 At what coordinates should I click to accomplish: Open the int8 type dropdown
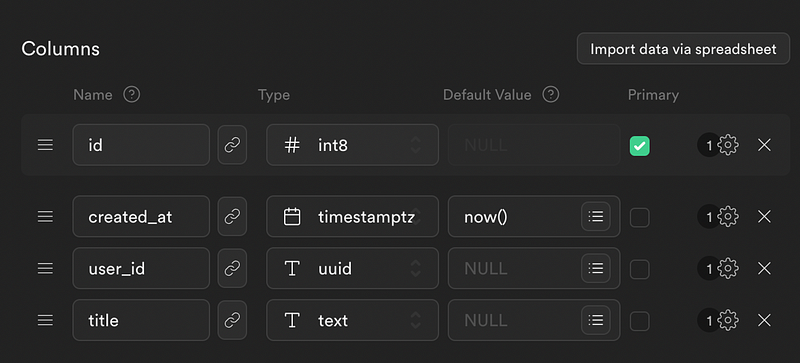353,145
